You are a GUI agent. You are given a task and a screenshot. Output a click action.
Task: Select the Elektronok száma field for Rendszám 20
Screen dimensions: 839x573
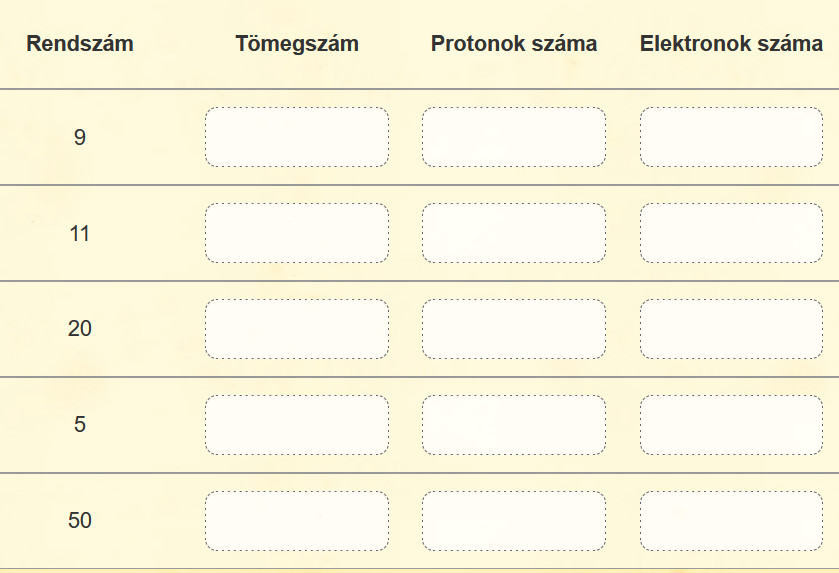731,329
